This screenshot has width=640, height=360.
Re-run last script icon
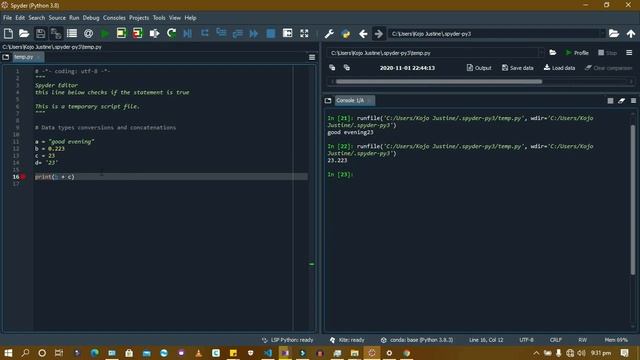(171, 33)
